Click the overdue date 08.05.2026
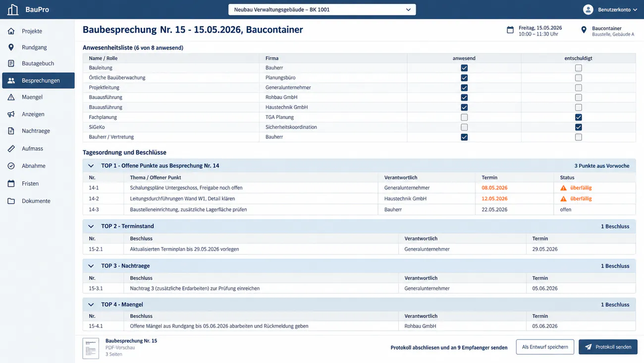Image resolution: width=644 pixels, height=363 pixels. (494, 188)
